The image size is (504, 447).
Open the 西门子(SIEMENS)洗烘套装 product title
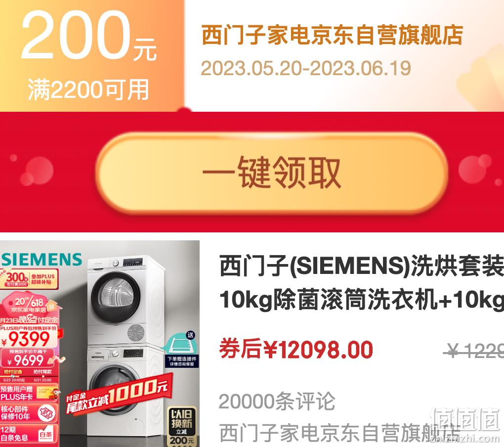coord(362,282)
